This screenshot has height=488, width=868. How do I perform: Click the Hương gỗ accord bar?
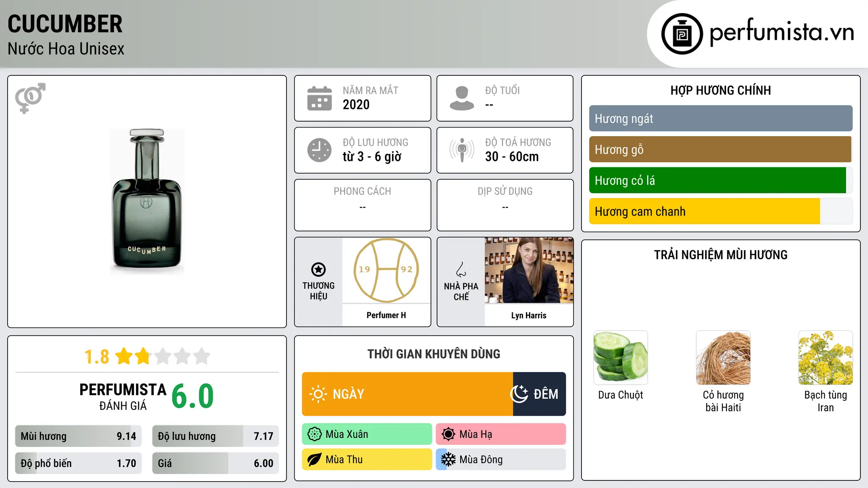click(721, 150)
